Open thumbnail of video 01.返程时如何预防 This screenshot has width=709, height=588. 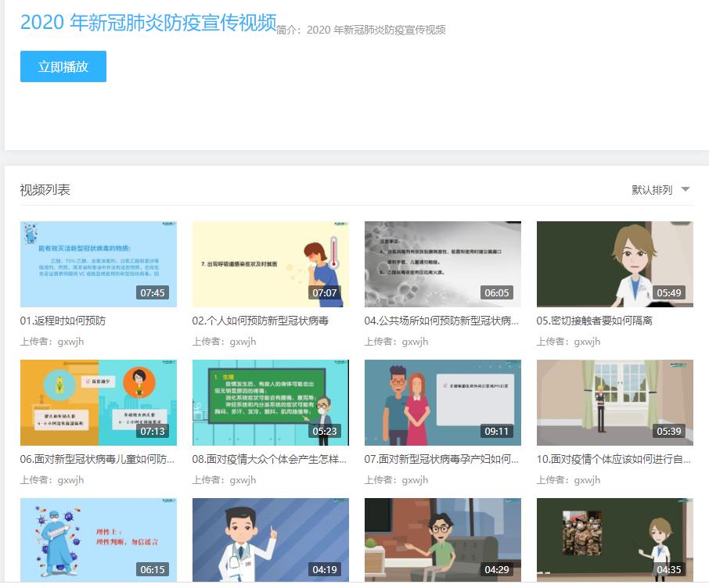click(x=98, y=264)
